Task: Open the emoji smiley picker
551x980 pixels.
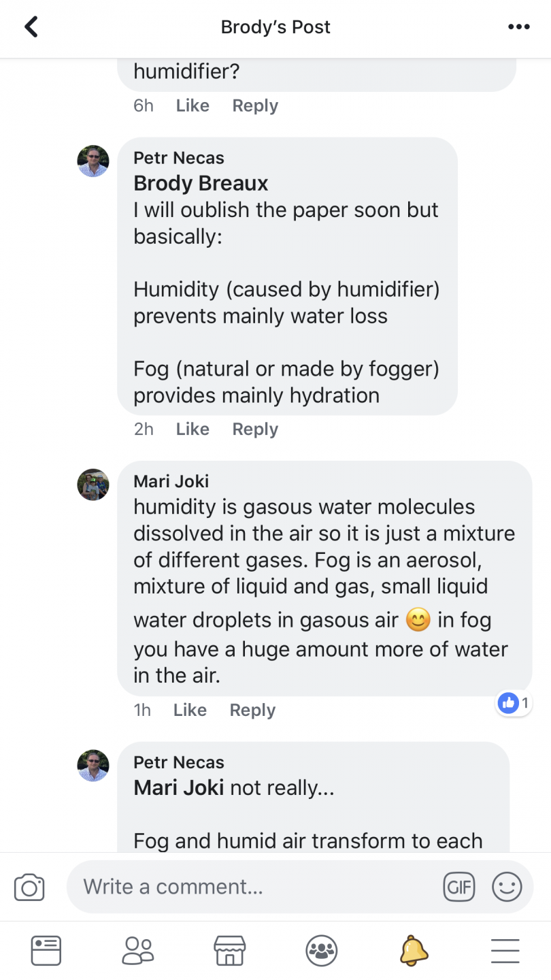Action: [x=507, y=887]
